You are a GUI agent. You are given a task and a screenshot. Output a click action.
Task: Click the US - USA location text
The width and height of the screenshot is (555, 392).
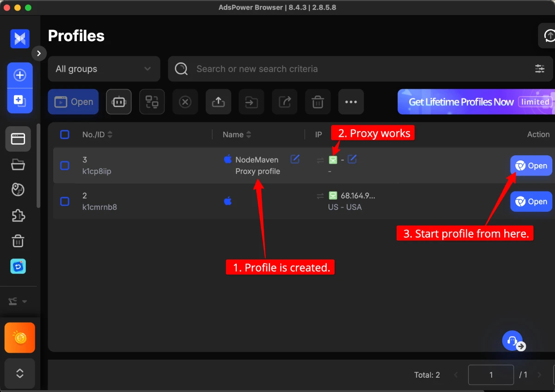[345, 207]
